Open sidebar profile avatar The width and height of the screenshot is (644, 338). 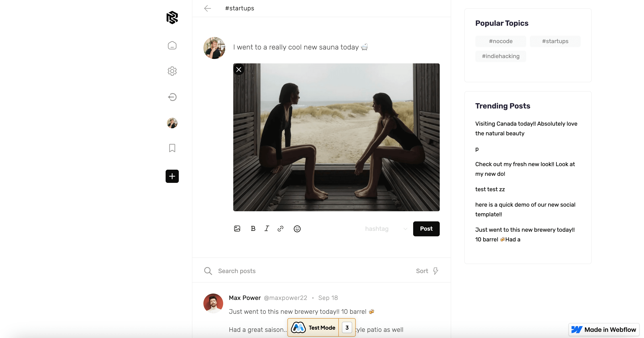coord(172,123)
